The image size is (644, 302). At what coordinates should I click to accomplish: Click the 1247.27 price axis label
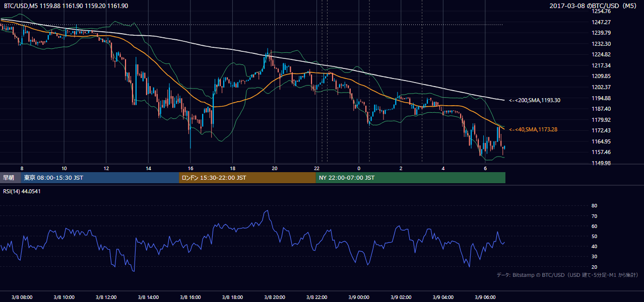click(x=601, y=22)
